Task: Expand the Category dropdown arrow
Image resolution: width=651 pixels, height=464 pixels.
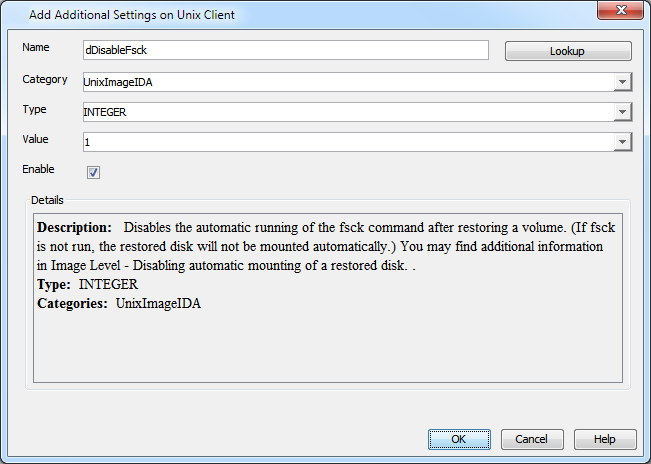Action: coord(623,82)
